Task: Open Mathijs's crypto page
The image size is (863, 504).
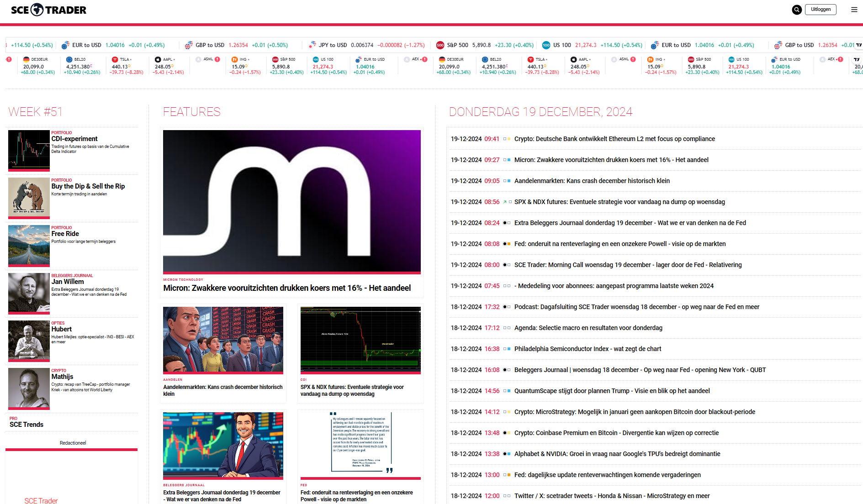Action: tap(63, 377)
